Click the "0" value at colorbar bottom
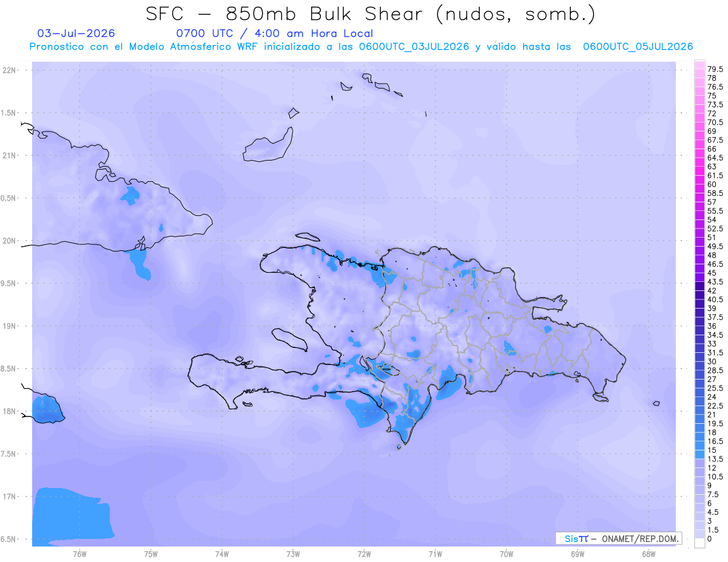Image resolution: width=728 pixels, height=562 pixels. [x=710, y=539]
